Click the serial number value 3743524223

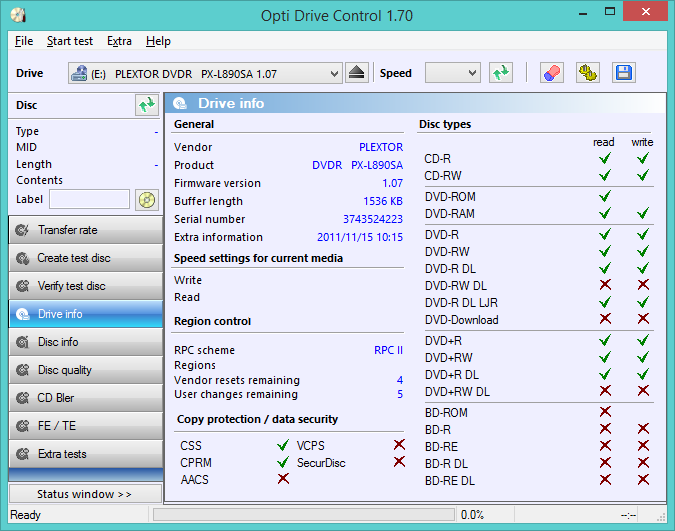pyautogui.click(x=373, y=219)
